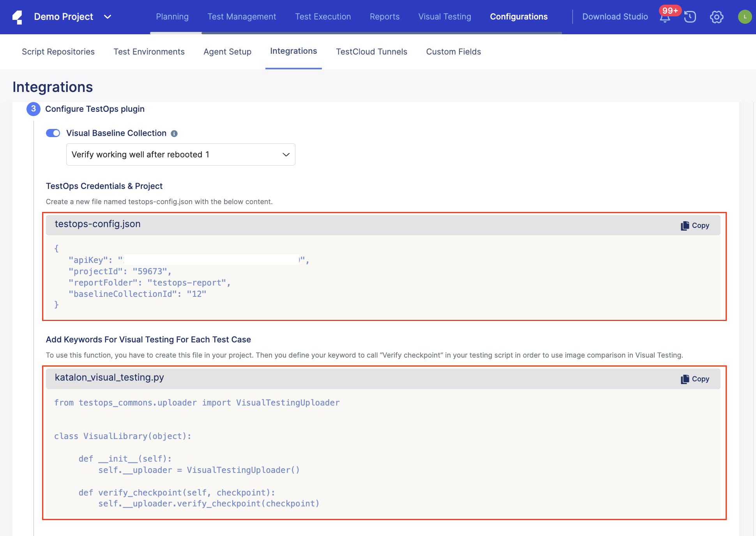Open the execution history clock icon
756x536 pixels.
[x=690, y=17]
